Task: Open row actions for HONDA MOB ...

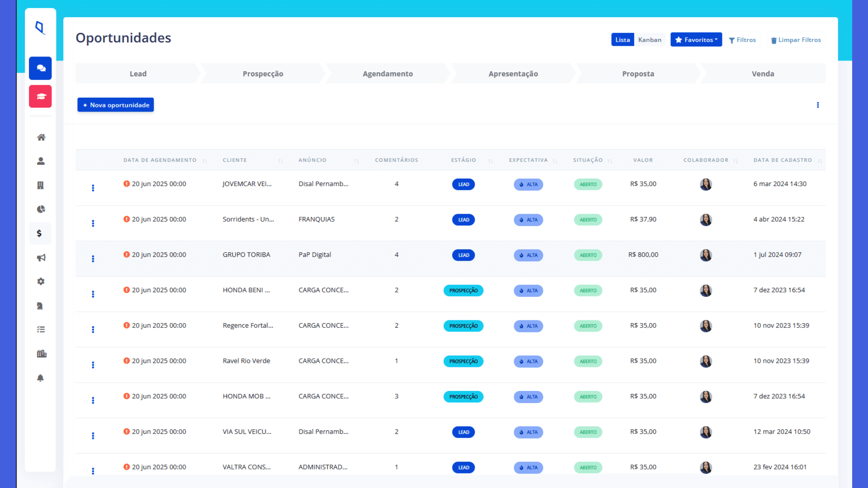Action: (x=93, y=400)
